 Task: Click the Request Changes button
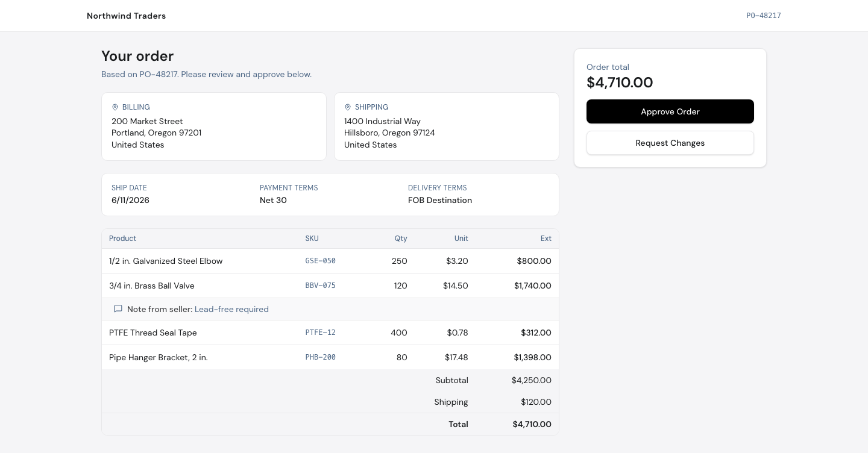pos(670,143)
